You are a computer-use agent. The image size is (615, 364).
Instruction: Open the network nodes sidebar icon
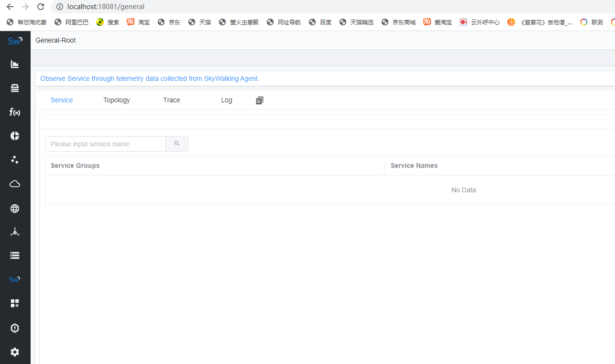click(15, 232)
